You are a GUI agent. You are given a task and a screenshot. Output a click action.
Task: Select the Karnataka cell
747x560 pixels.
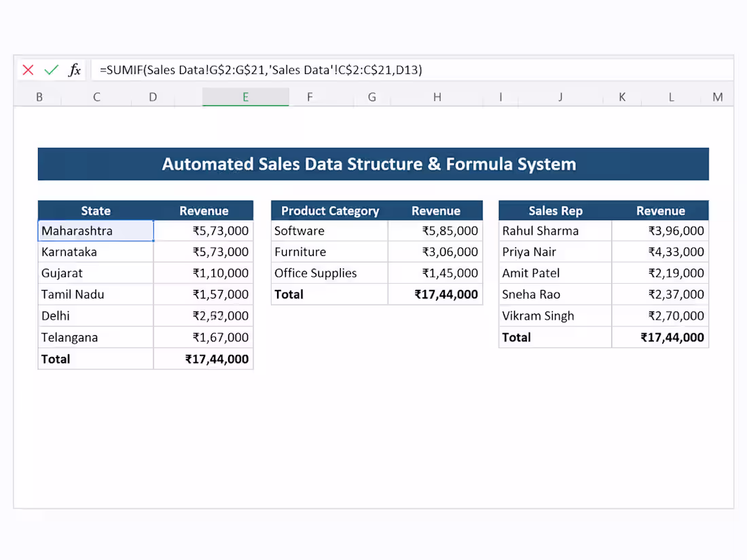click(x=96, y=252)
